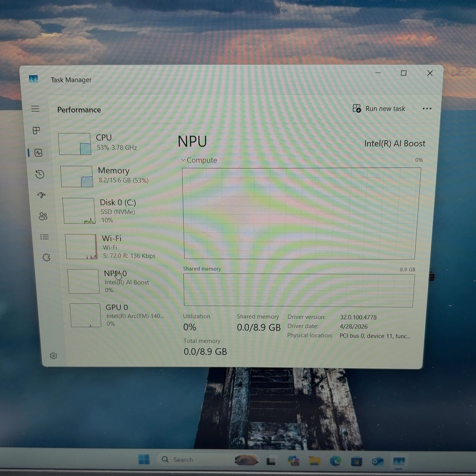Click the PCI bus 0 physical location
Viewport: 476px width, 476px height.
[x=375, y=336]
